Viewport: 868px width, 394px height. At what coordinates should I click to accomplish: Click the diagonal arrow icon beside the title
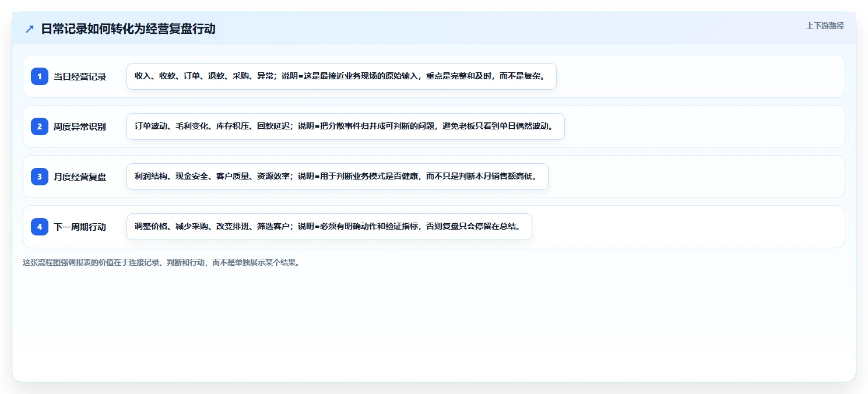click(30, 29)
